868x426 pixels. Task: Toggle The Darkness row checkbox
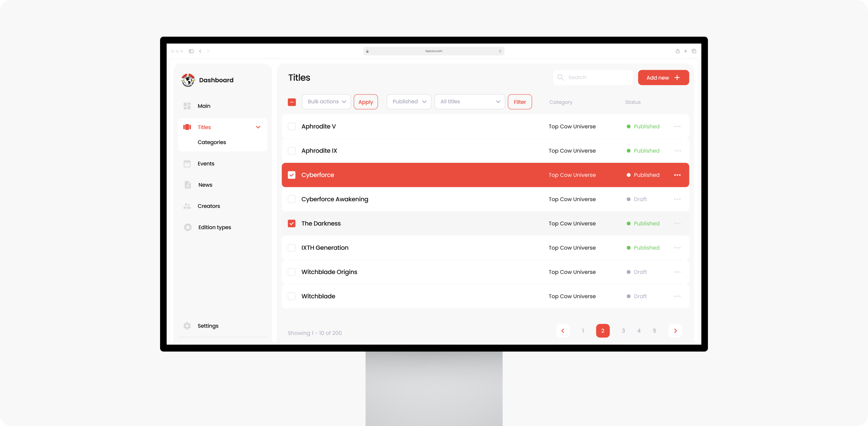[x=292, y=223]
